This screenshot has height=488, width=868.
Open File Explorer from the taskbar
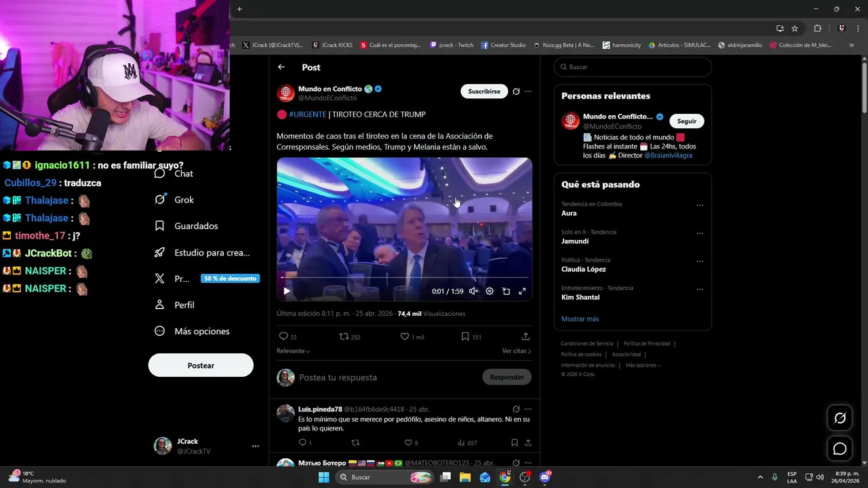(465, 477)
